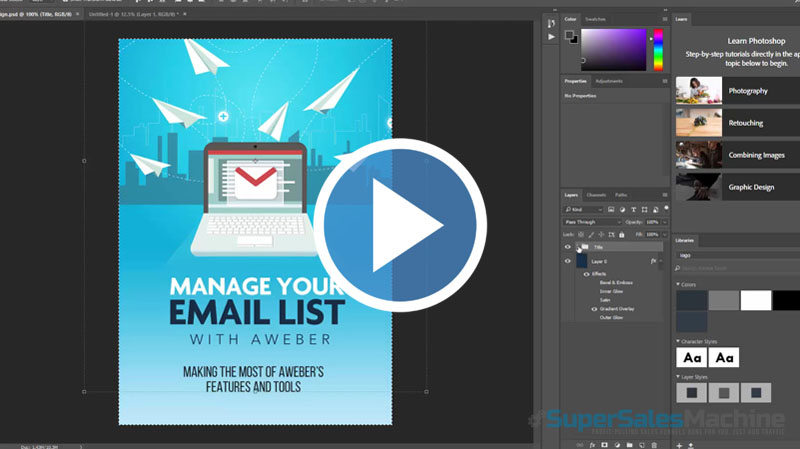Open the Graphic Design tutorial topic
Screen dimensions: 800x449
tap(737, 186)
